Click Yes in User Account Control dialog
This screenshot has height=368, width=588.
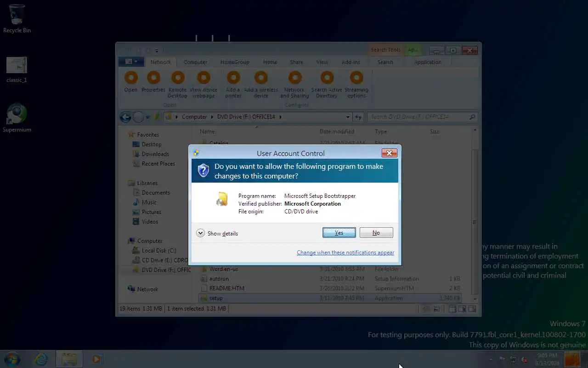[339, 233]
